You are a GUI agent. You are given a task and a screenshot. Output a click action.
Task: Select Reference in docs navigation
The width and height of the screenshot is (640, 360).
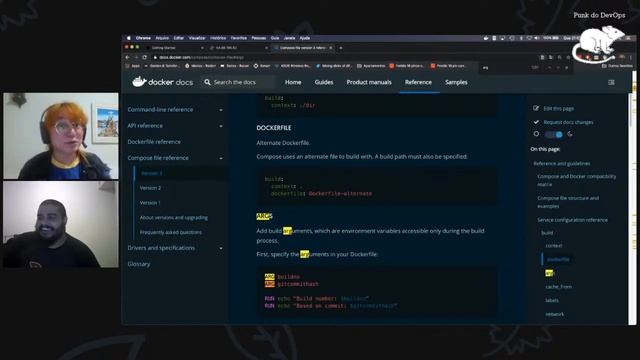[x=418, y=82]
